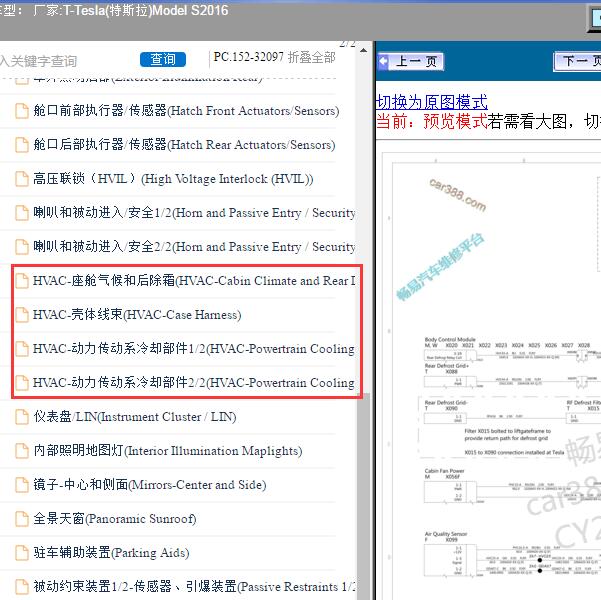Click document icon of HVAC-Powertrain Cooling 1/2

22,349
